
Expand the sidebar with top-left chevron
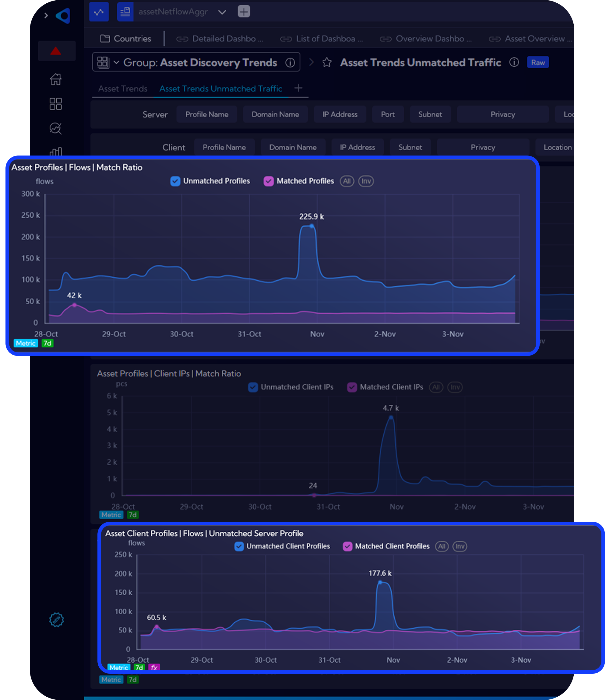tap(46, 16)
